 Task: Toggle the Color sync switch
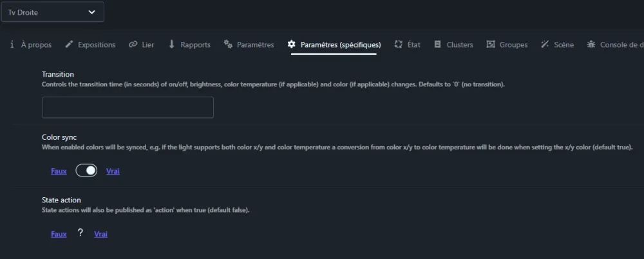pos(86,171)
